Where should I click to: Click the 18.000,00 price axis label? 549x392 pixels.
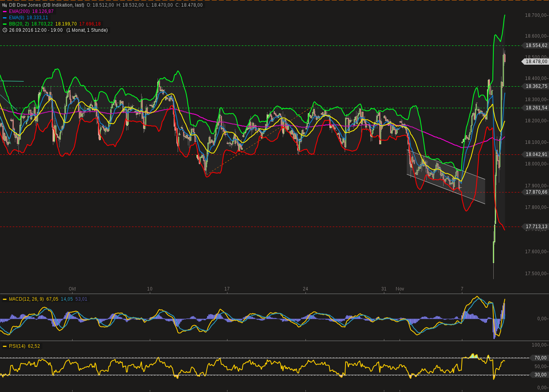coord(536,164)
